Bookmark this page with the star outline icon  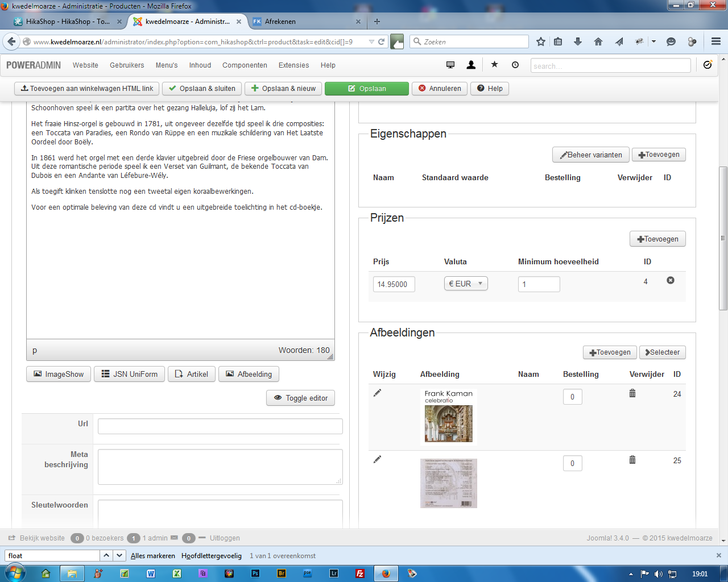tap(541, 41)
